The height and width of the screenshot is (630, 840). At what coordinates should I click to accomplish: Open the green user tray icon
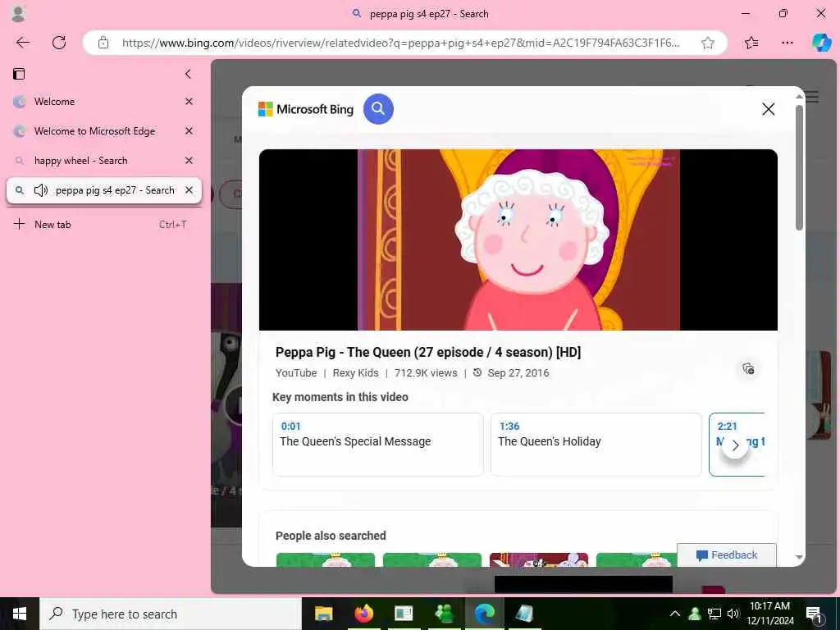[x=695, y=614]
